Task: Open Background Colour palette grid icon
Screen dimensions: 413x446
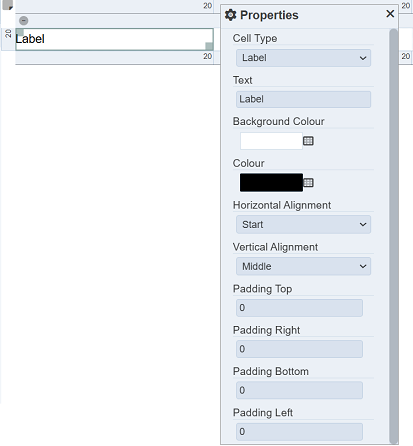Action: click(x=308, y=141)
